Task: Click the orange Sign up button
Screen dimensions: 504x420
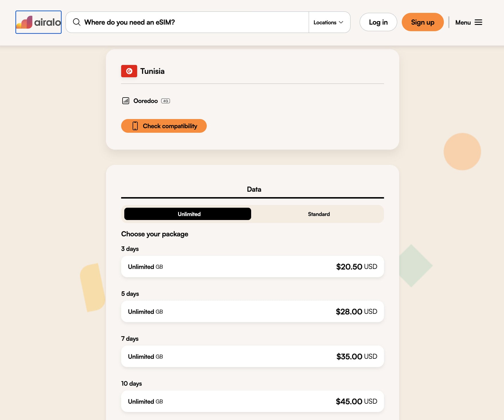Action: click(423, 22)
